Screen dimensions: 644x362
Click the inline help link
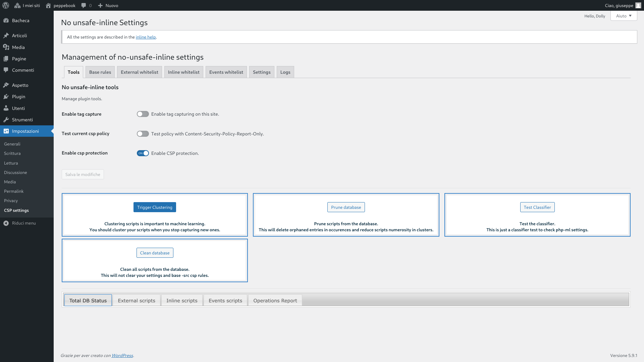[x=146, y=37]
